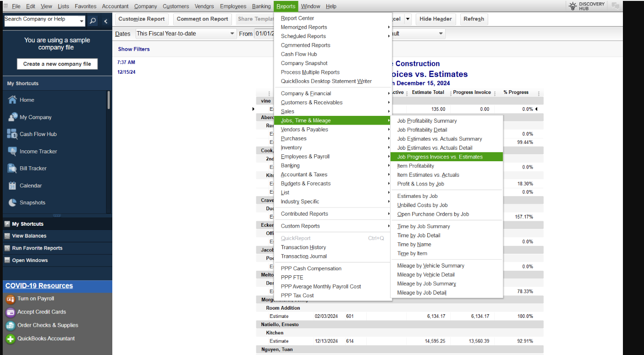This screenshot has width=644, height=355.
Task: Open the Excel button dropdown arrow
Action: 407,19
